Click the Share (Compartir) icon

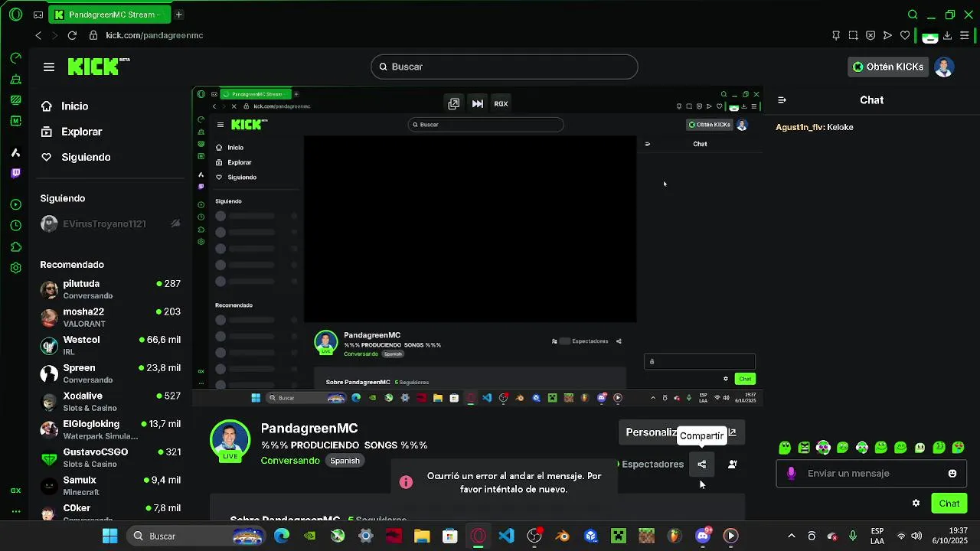(701, 464)
